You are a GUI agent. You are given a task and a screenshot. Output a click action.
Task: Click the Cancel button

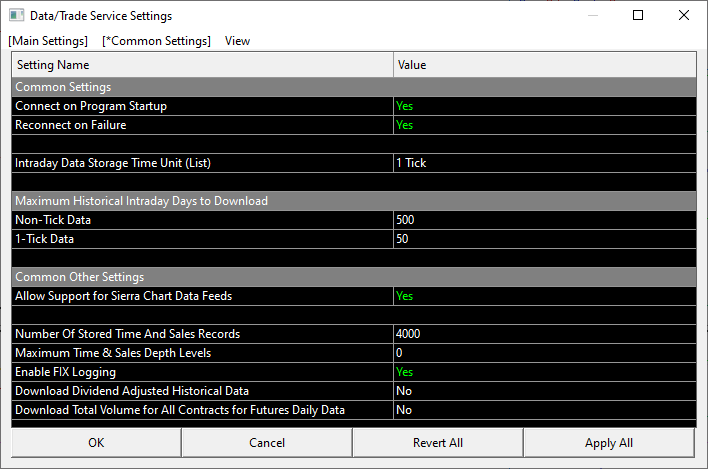[x=267, y=443]
